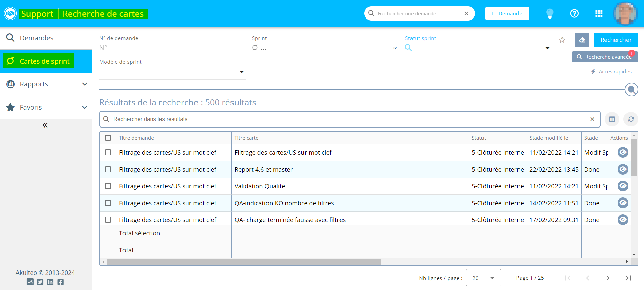
Task: Open the column chooser icon
Action: pos(612,119)
